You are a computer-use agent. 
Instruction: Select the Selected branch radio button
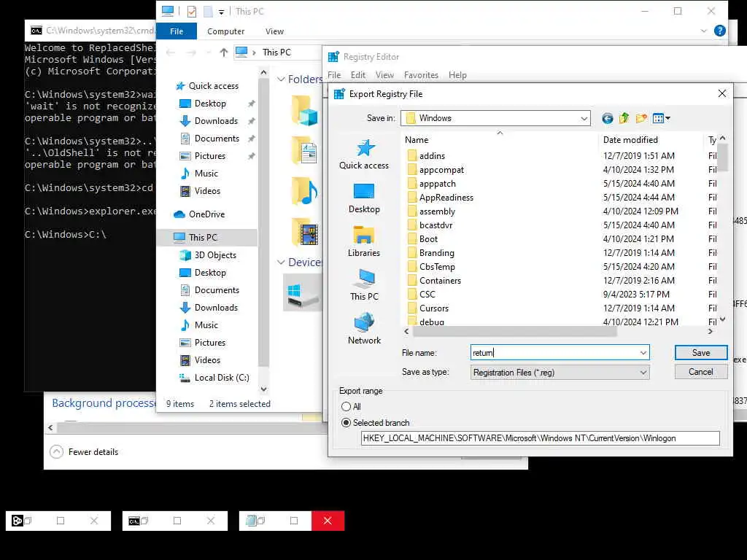(x=346, y=423)
